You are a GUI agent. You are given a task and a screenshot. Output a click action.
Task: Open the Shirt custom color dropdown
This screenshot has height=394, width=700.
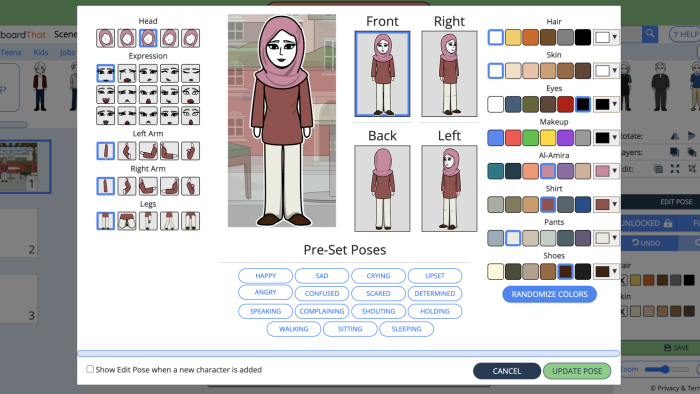click(x=606, y=205)
